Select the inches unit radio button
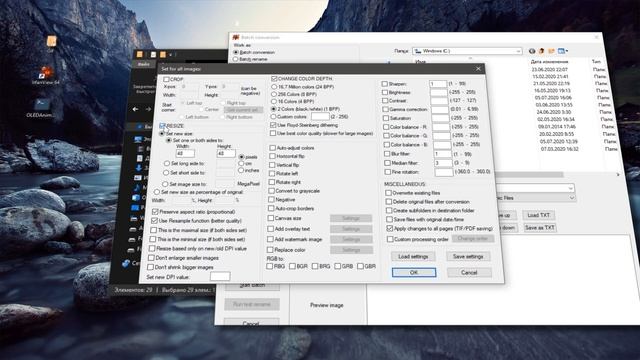 click(x=241, y=170)
